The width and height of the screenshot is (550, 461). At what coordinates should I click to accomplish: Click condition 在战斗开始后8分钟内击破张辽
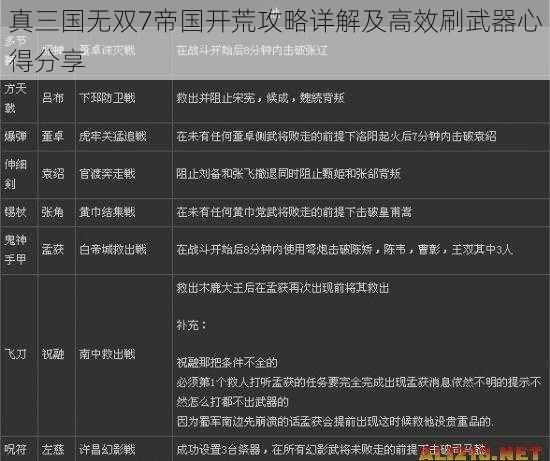point(252,51)
